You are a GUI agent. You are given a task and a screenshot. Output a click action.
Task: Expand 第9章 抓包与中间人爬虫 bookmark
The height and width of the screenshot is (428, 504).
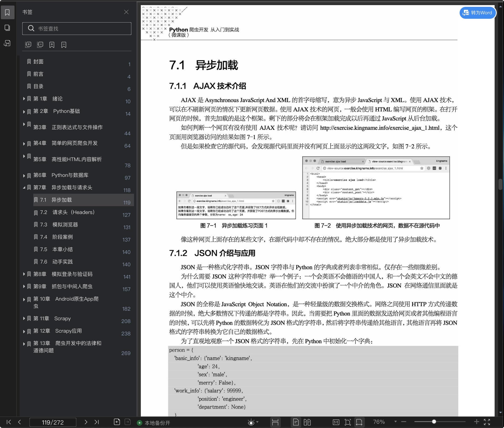[x=24, y=286]
